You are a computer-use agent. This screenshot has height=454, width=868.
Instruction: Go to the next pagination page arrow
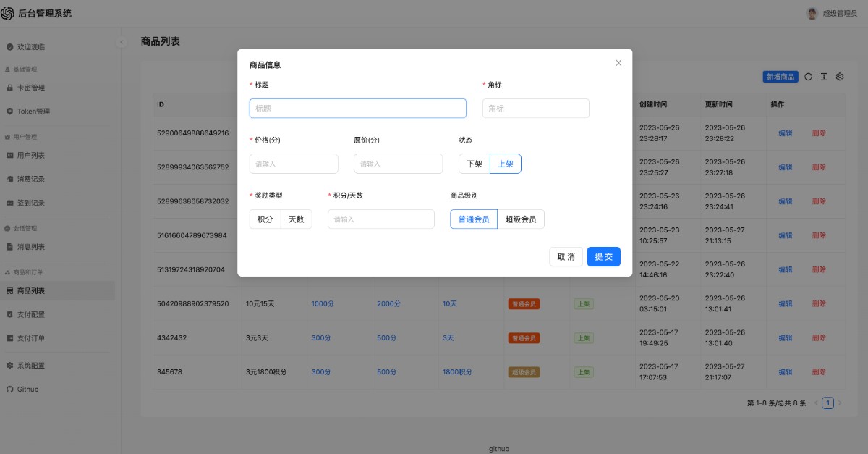point(840,403)
